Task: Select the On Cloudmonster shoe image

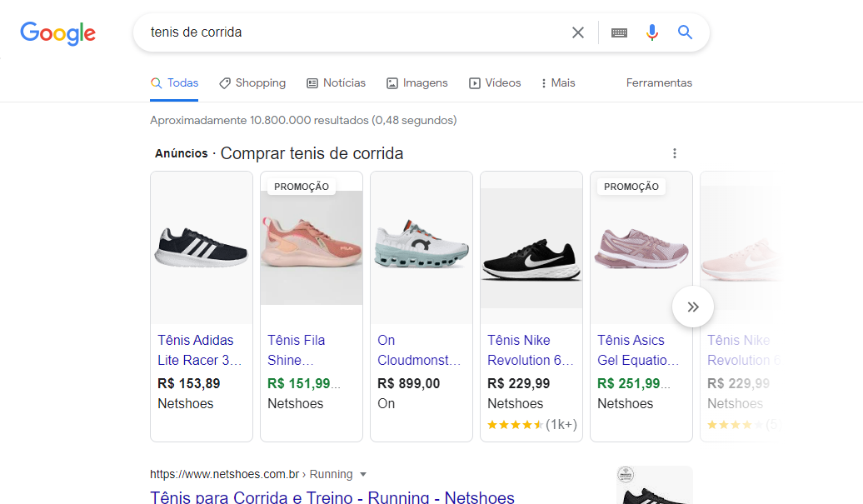Action: 422,247
